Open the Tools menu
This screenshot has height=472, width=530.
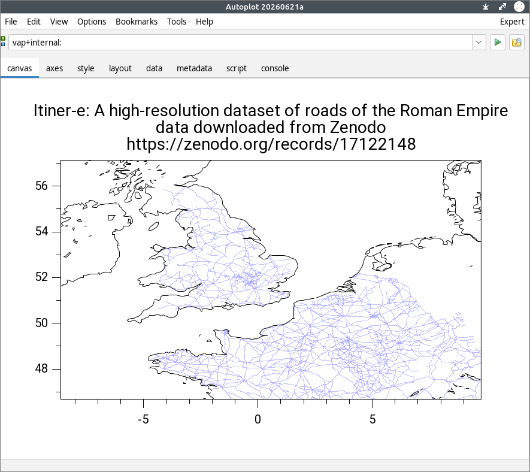point(176,22)
